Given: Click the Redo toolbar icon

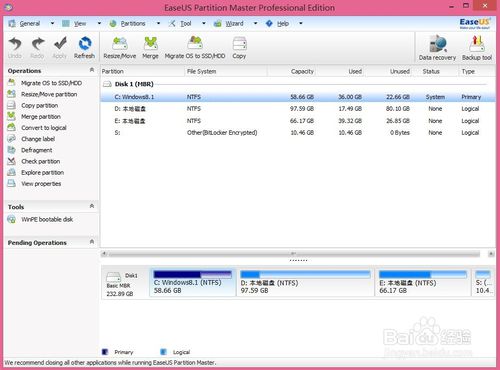Looking at the screenshot, I should point(37,48).
